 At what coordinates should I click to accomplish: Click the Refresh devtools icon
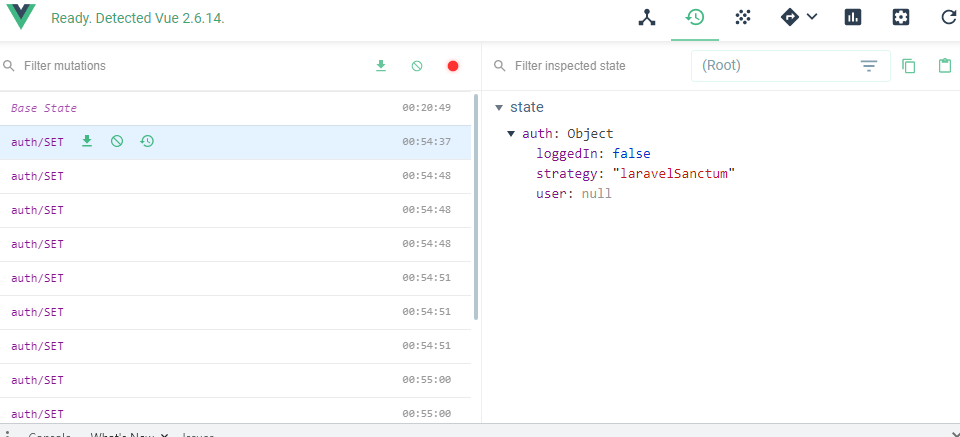948,18
